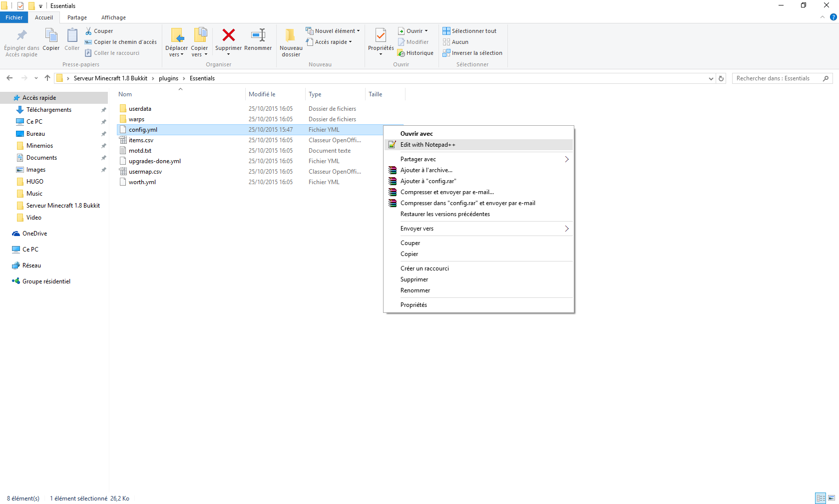The height and width of the screenshot is (504, 839).
Task: Choose Restaurer les versions précédentes
Action: 478,214
